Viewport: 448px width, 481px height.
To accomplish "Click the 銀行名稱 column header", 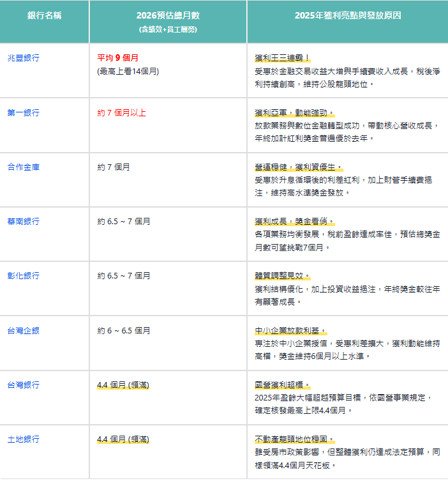I will point(45,15).
